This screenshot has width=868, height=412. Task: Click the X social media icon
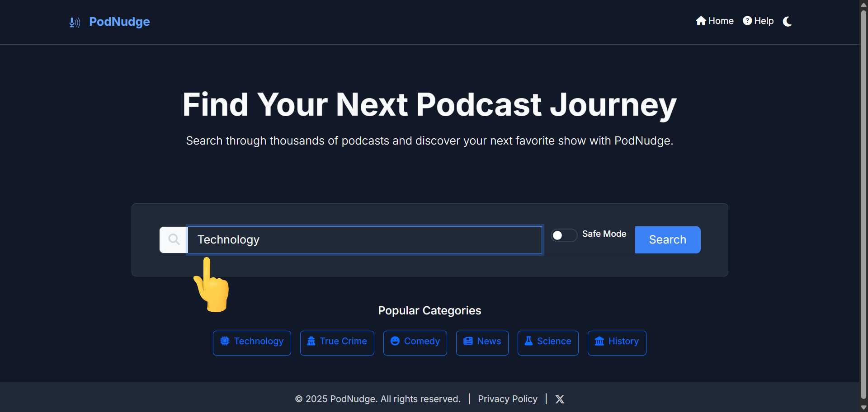560,399
